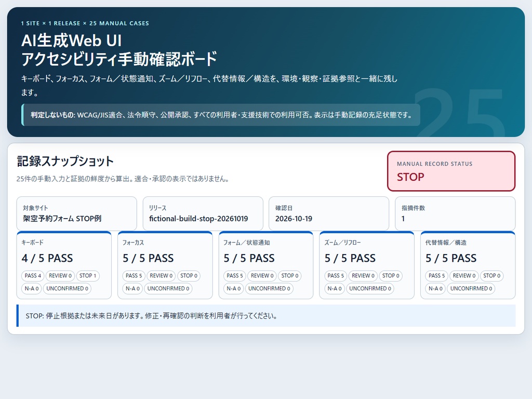Click the 代替情報／構造 5 / 5 PASS score
This screenshot has width=532, height=399.
point(451,258)
